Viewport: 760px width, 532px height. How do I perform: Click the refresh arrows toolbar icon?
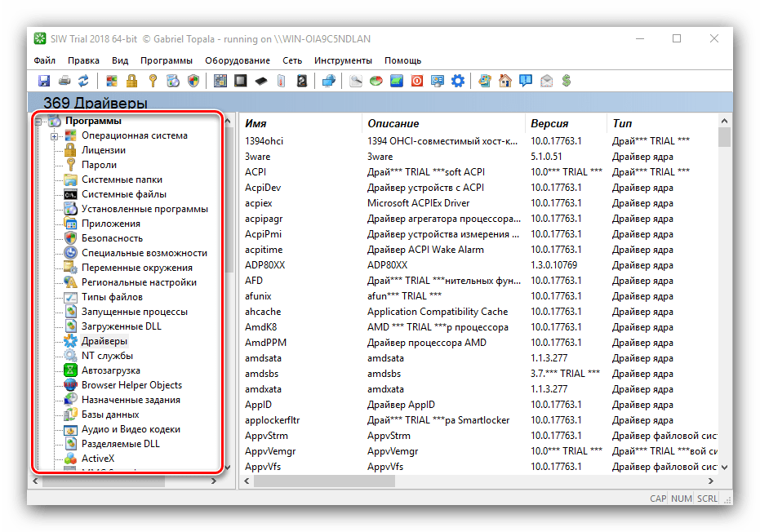click(x=83, y=81)
